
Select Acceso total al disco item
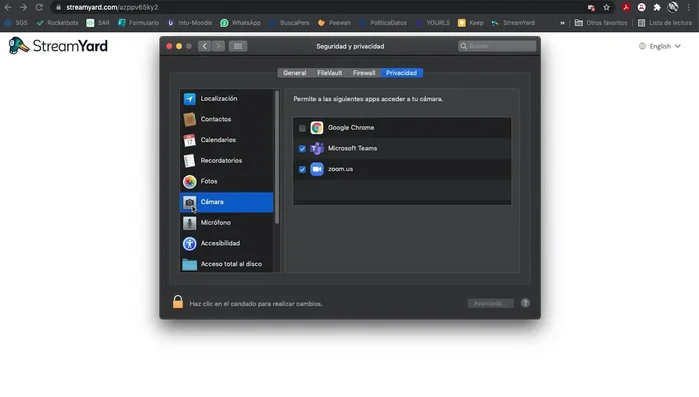point(226,264)
